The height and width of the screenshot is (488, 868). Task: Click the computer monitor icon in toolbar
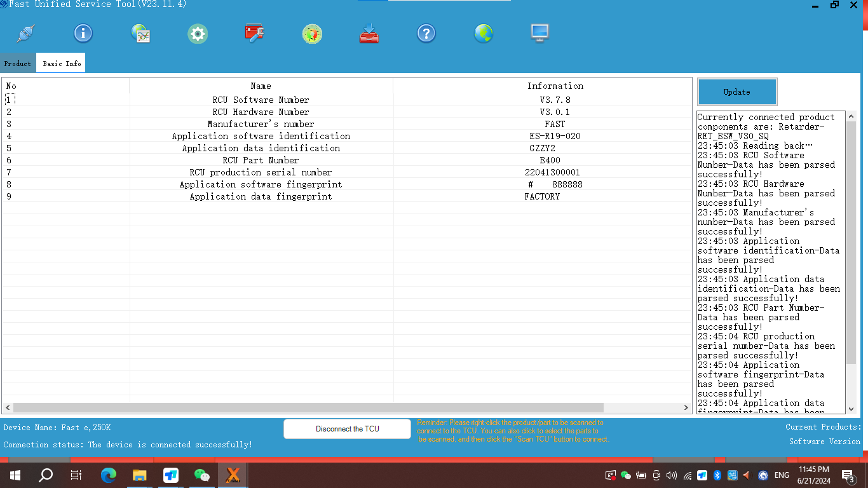click(540, 34)
